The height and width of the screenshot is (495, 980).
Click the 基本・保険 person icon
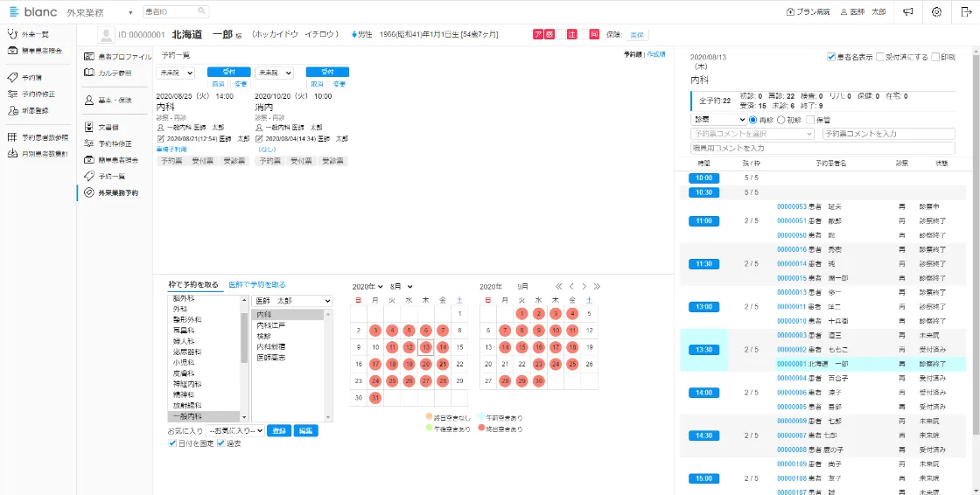click(88, 100)
